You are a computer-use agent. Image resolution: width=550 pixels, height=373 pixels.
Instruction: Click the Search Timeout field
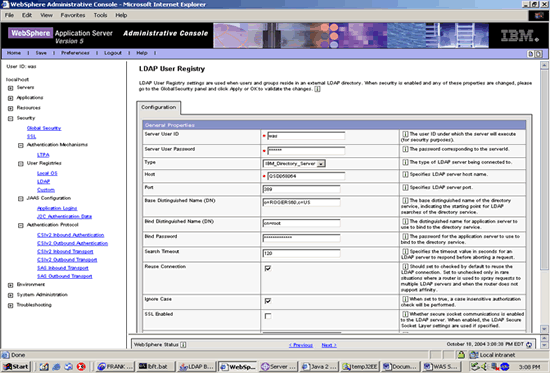tap(301, 253)
